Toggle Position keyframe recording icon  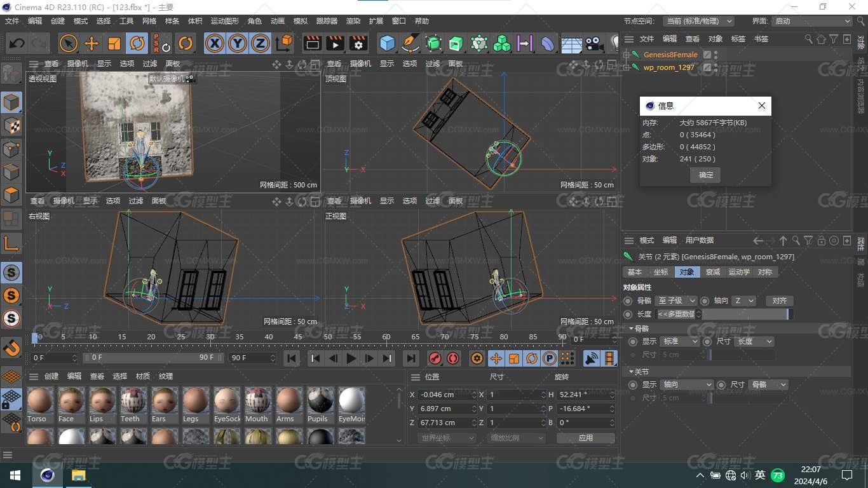pos(496,358)
